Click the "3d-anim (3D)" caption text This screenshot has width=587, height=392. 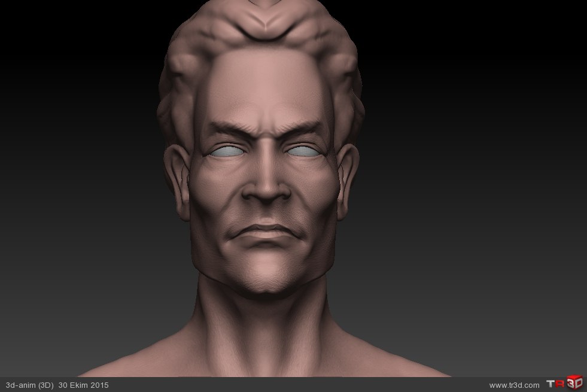(29, 385)
